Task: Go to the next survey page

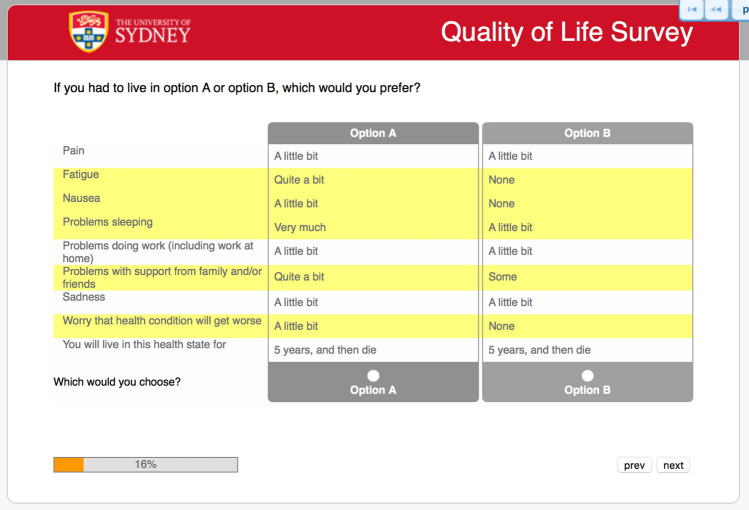Action: pyautogui.click(x=673, y=465)
